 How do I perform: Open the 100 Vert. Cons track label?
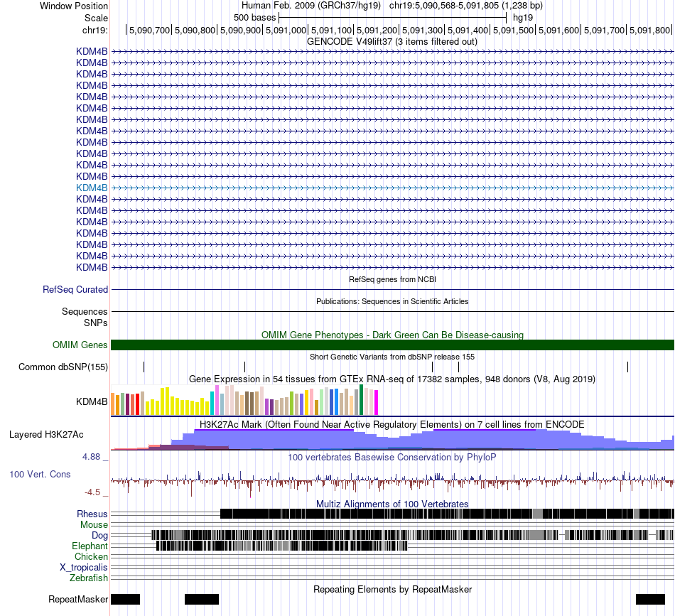tap(40, 474)
